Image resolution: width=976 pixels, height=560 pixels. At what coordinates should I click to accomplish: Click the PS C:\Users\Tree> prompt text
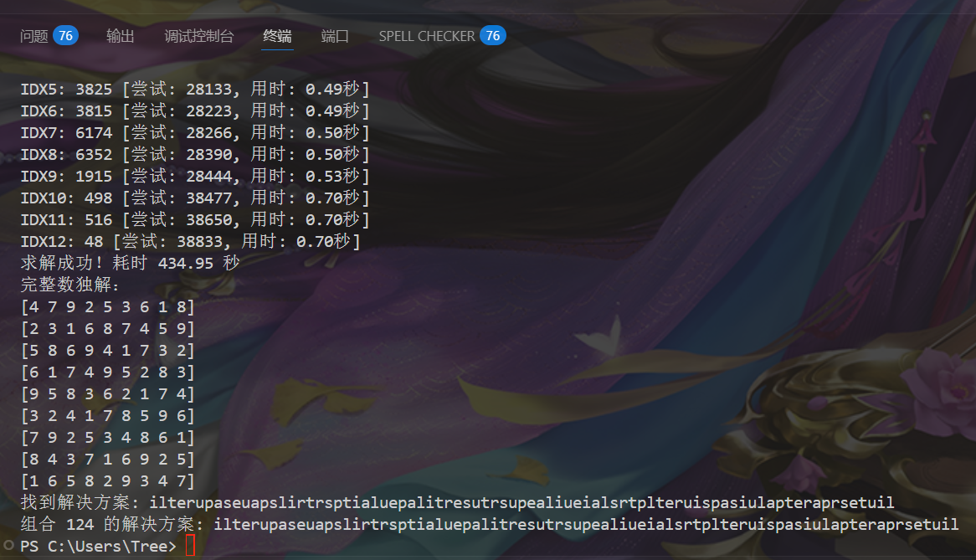point(98,547)
